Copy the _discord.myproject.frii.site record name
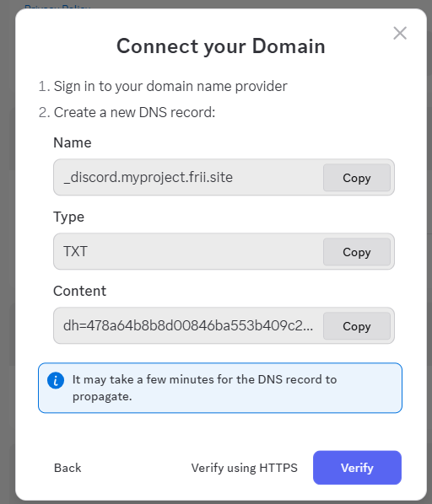 coord(357,178)
